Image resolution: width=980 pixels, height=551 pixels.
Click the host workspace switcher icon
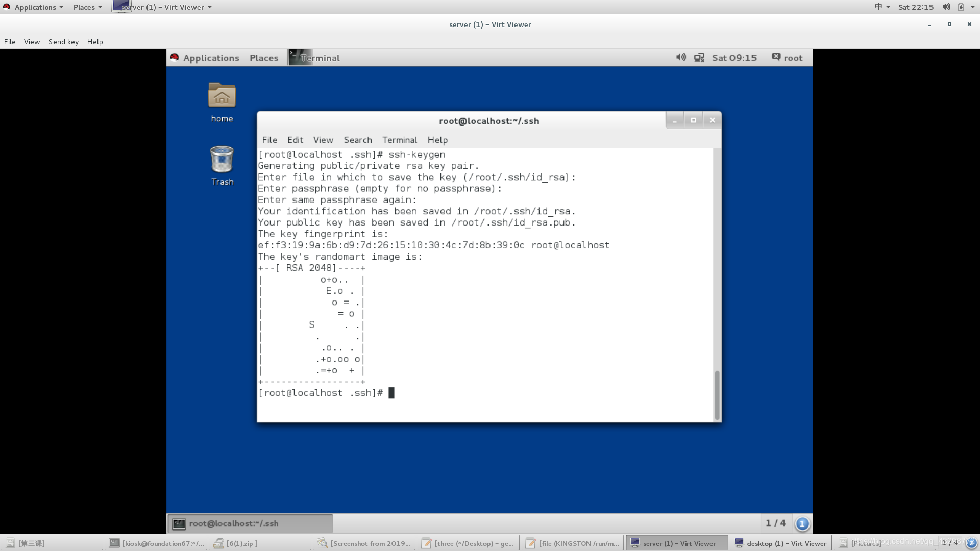(971, 543)
